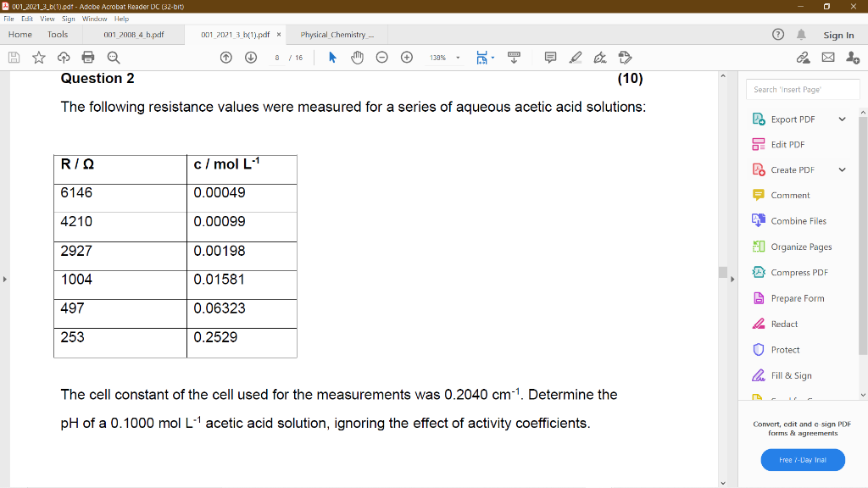Screen dimensions: 868x488
Task: Go to previous page arrow
Action: [x=225, y=57]
